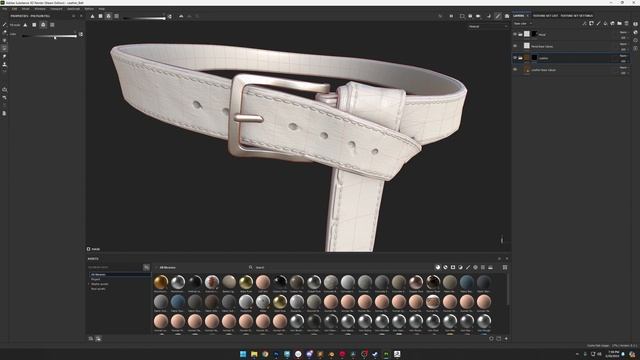The image size is (640, 360).
Task: Open blend mode dropdown of Metal layer
Action: (x=623, y=32)
